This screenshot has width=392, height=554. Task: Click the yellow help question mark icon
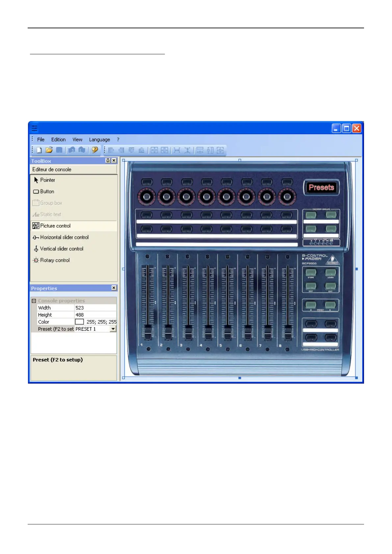[95, 150]
